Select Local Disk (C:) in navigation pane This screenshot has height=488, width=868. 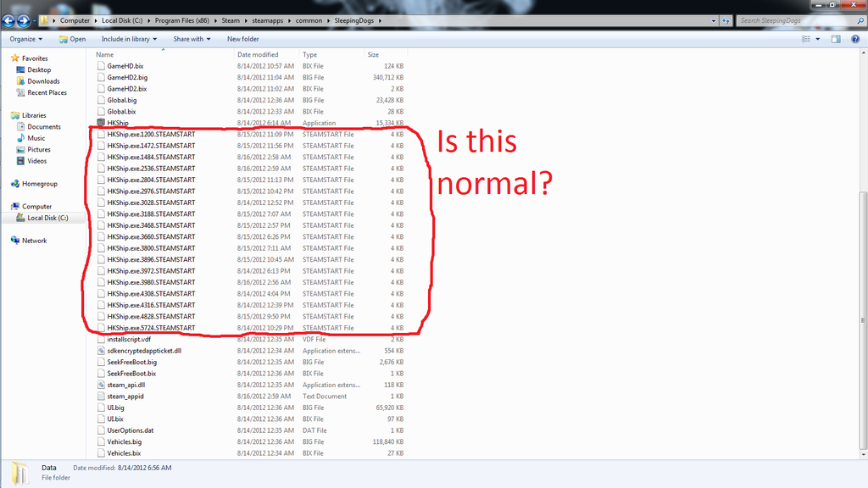(x=47, y=218)
